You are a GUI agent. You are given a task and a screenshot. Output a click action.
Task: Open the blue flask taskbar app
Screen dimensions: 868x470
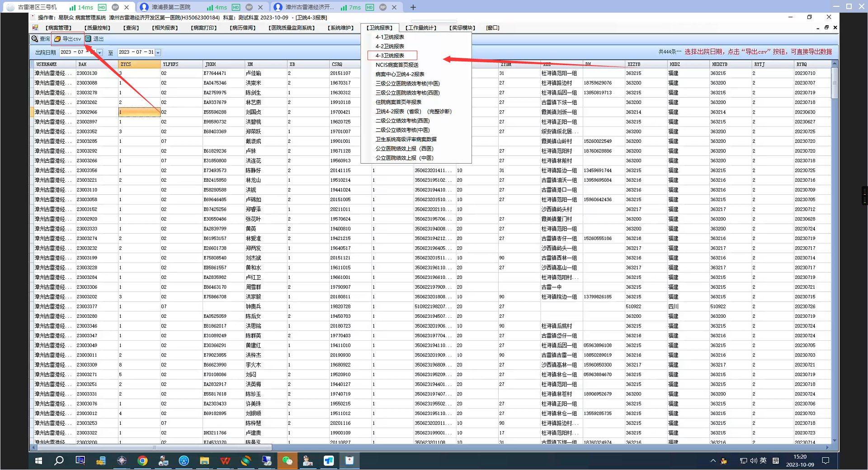pyautogui.click(x=184, y=461)
